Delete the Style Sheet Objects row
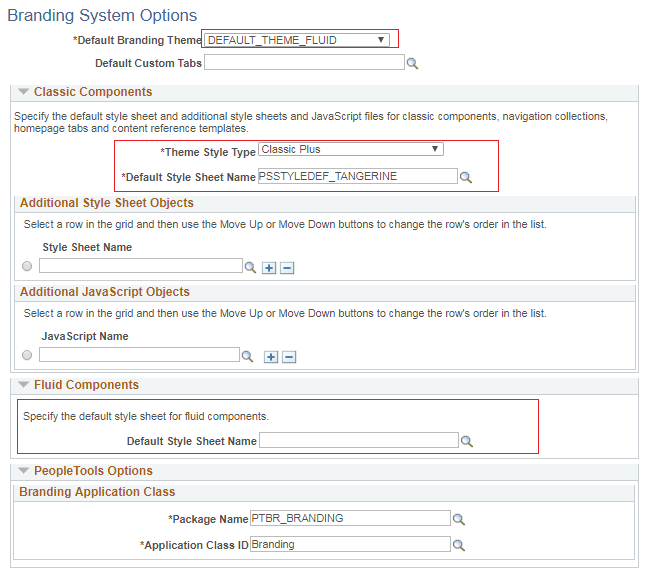The height and width of the screenshot is (571, 659). [287, 268]
